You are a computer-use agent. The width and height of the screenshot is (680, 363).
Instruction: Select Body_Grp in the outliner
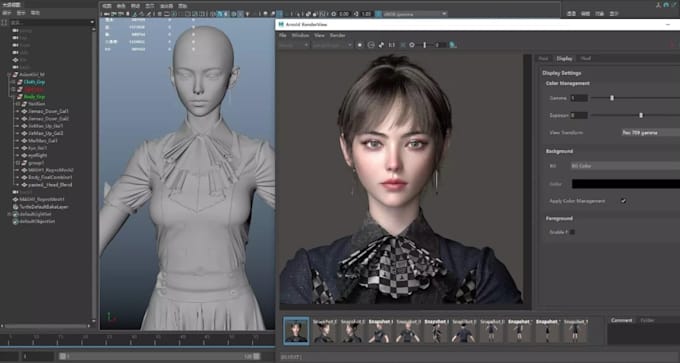point(34,97)
